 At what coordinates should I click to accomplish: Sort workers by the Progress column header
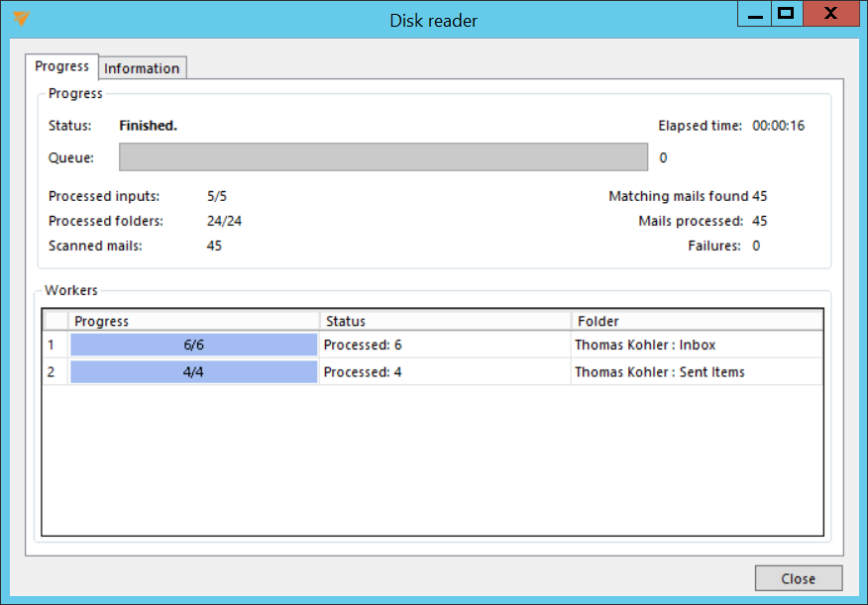tap(193, 321)
